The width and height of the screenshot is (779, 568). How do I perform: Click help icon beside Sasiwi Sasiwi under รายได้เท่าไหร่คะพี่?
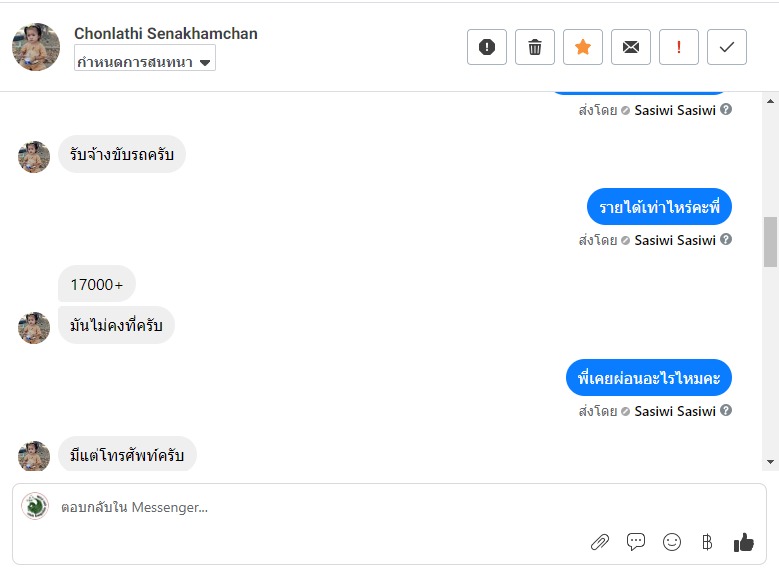click(x=726, y=240)
